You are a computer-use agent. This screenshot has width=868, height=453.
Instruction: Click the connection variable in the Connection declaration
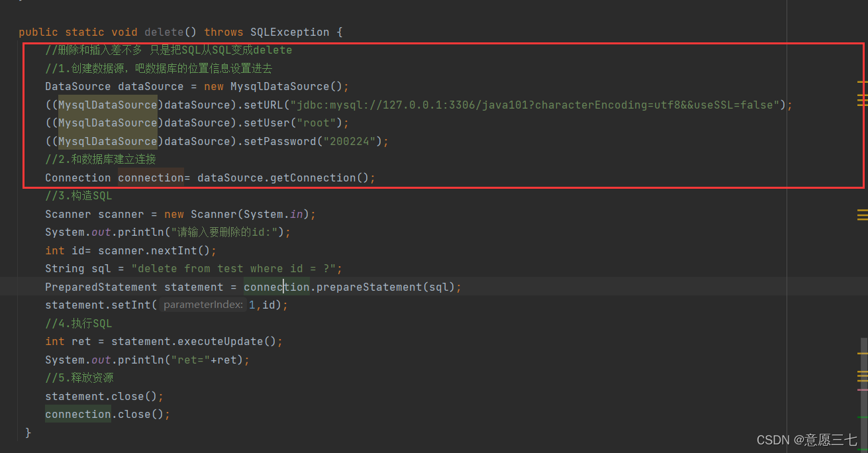pos(150,177)
